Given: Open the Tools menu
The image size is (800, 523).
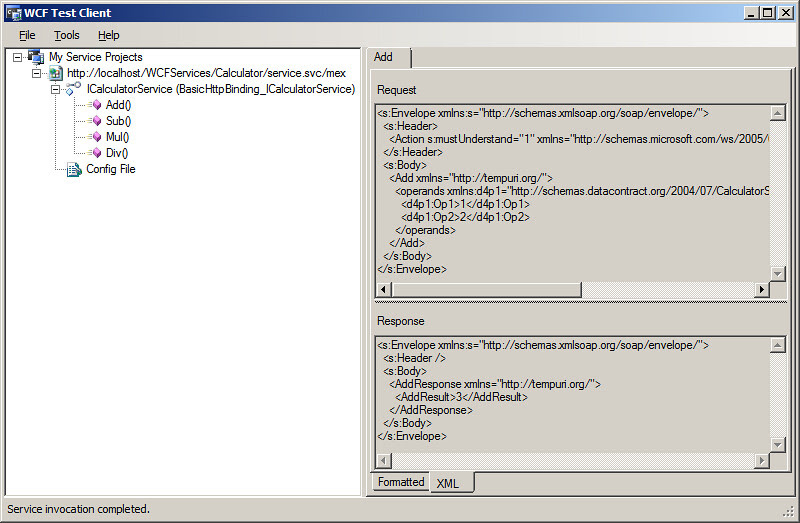Looking at the screenshot, I should (67, 35).
